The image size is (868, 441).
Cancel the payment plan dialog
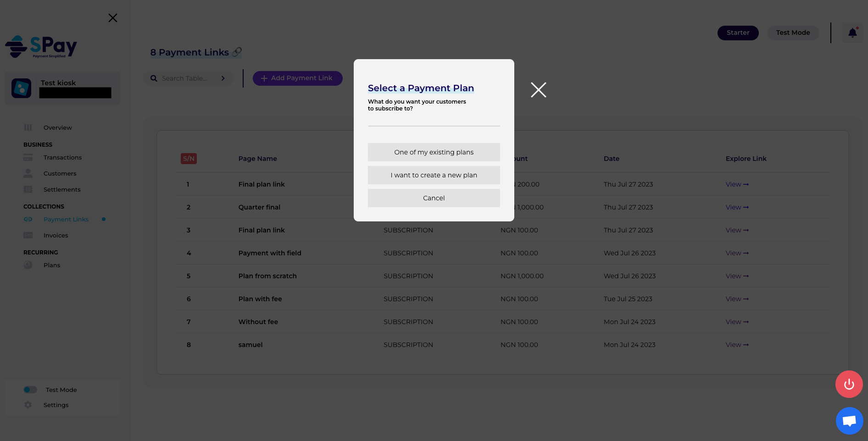click(x=434, y=198)
